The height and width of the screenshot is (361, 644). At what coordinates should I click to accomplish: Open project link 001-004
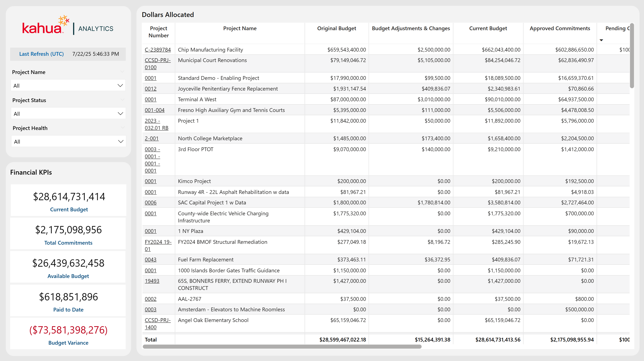pos(155,110)
